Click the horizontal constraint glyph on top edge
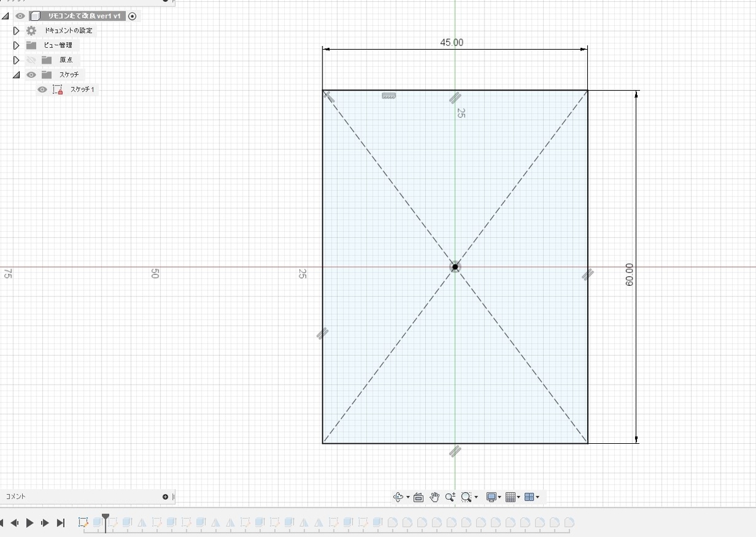Viewport: 756px width, 537px height. click(x=389, y=96)
